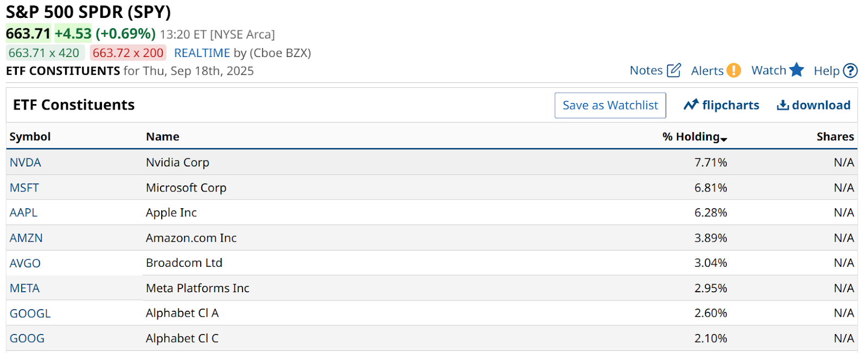Screen dimensions: 868x353
Task: Open GOOG symbol link
Action: pyautogui.click(x=27, y=338)
